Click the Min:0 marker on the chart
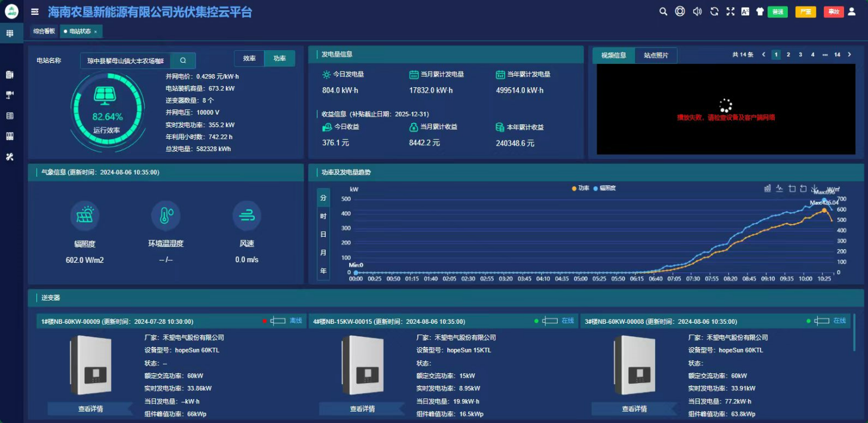This screenshot has width=868, height=423. (356, 272)
